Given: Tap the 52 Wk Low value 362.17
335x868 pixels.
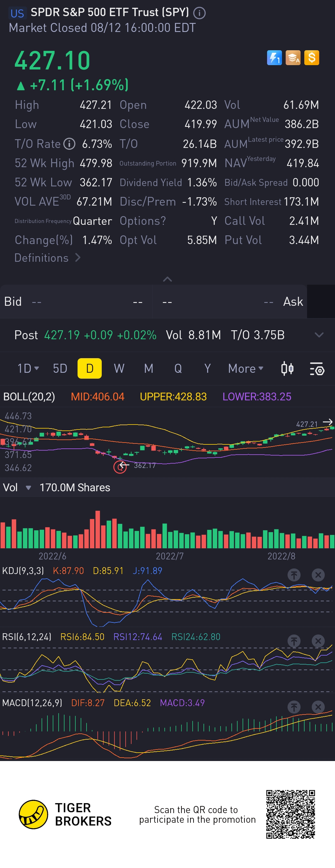Looking at the screenshot, I should click(x=96, y=182).
